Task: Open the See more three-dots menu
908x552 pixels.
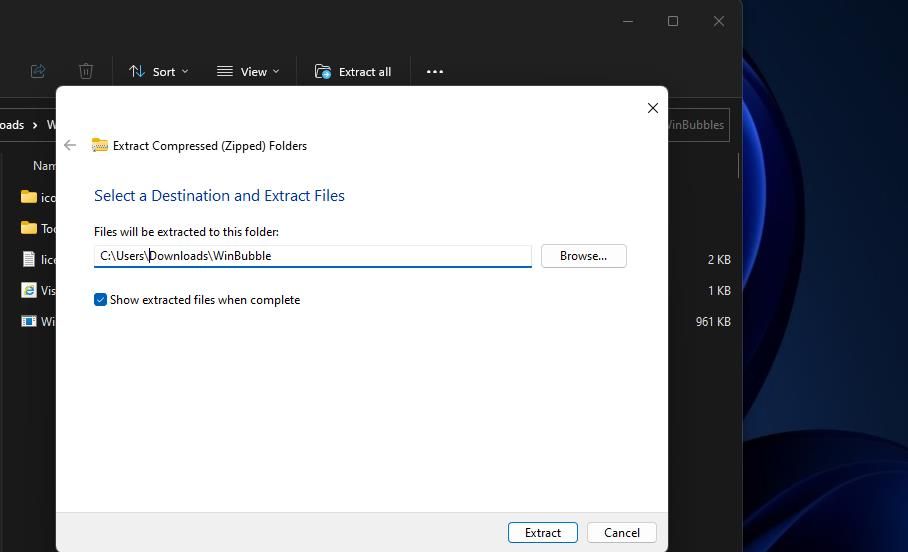Action: coord(435,71)
